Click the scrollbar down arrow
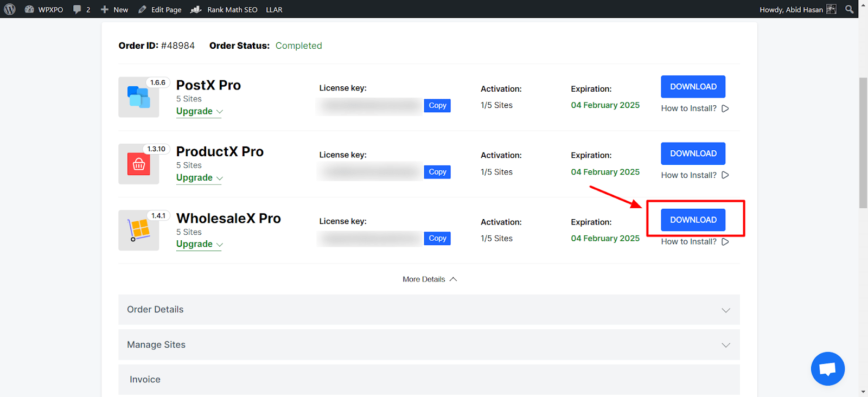The width and height of the screenshot is (868, 397). (x=863, y=392)
